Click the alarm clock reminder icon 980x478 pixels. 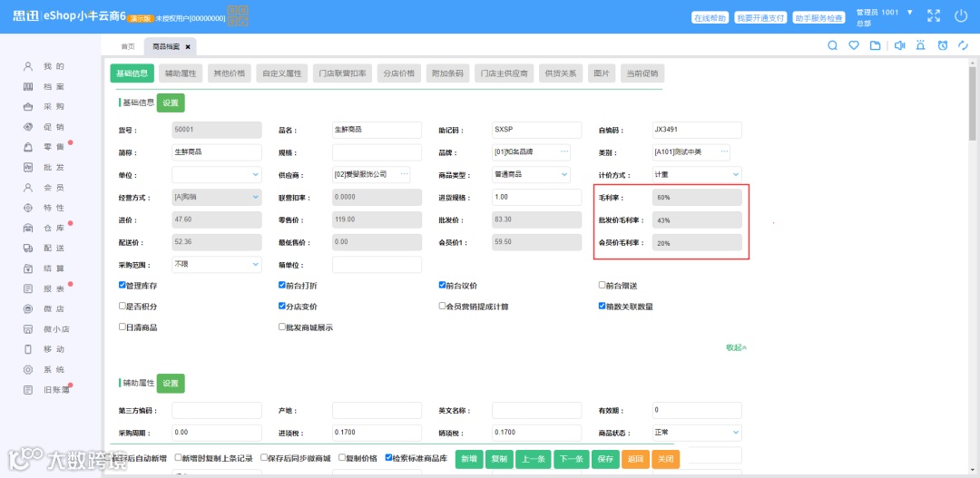pos(943,45)
